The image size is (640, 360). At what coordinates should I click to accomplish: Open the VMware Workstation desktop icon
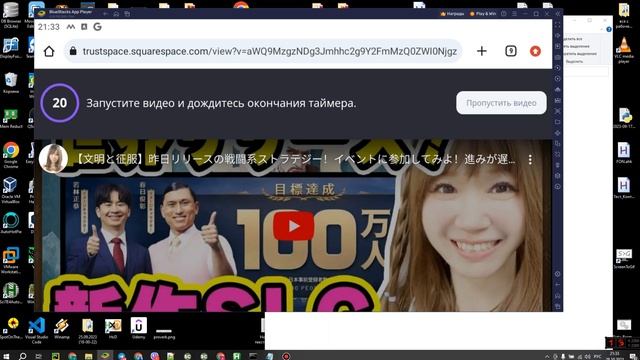(11, 260)
